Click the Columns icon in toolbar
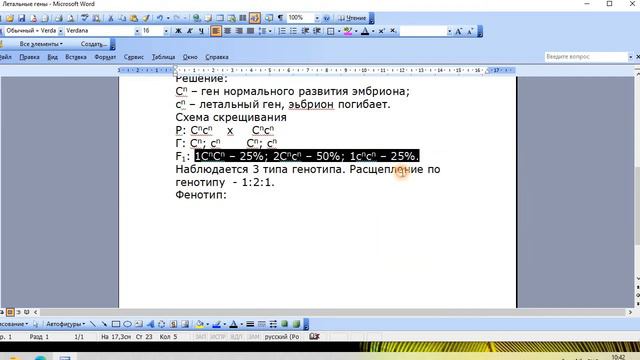 click(243, 18)
